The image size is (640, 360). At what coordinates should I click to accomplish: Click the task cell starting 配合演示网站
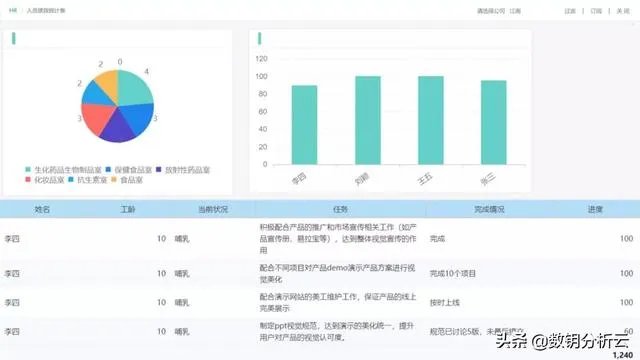338,302
